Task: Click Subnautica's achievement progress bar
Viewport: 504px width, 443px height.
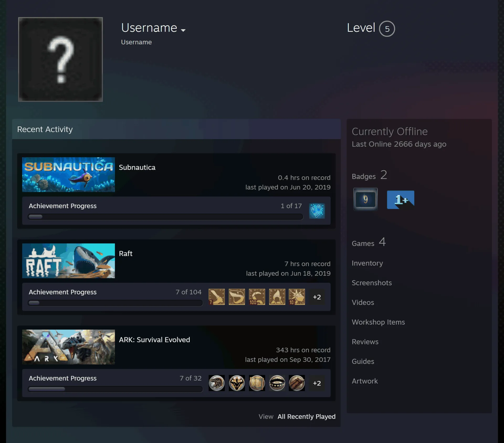Action: click(165, 217)
